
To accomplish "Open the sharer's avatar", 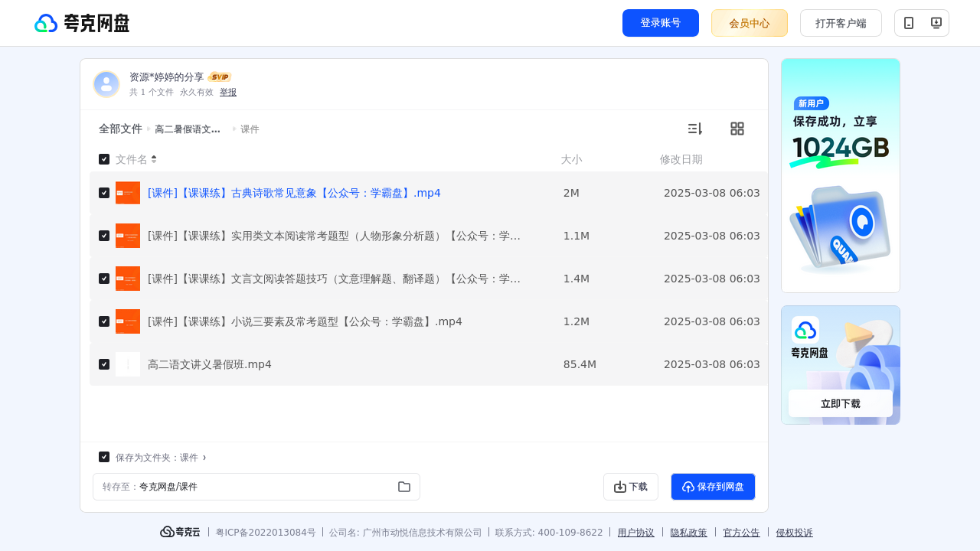I will (106, 84).
